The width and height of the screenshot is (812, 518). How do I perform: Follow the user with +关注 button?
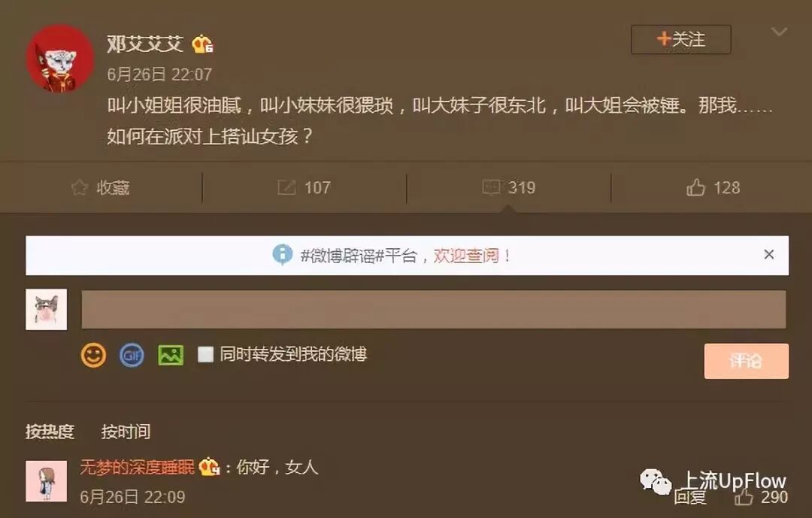[x=681, y=39]
